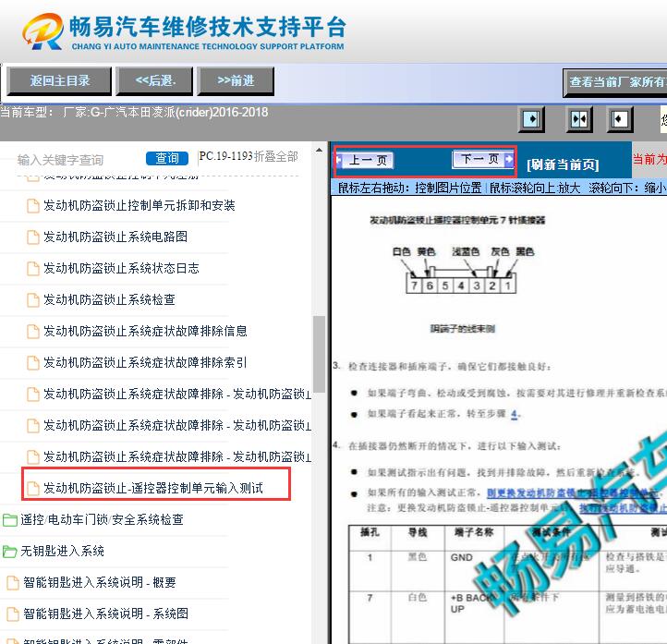Image resolution: width=667 pixels, height=644 pixels.
Task: Click document icon beside 发动机防盗锁止系统检查
Action: 32,300
